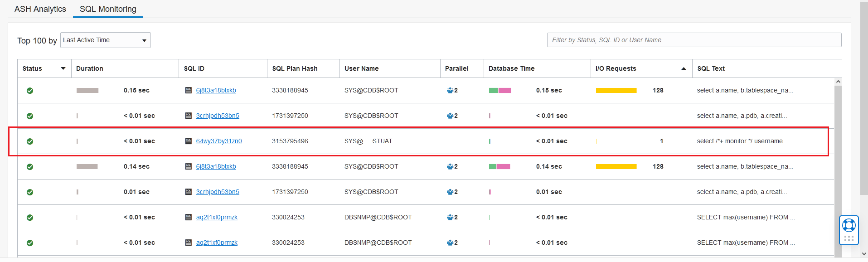Click the parallel users icon in first row

[x=450, y=91]
